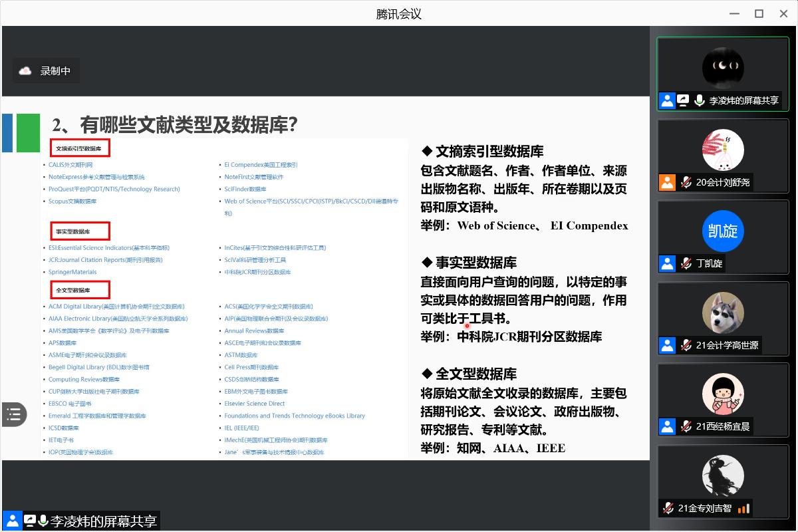Screen dimensions: 798x532
Task: Click the Scopus文摘数据库 link
Action: pyautogui.click(x=72, y=201)
